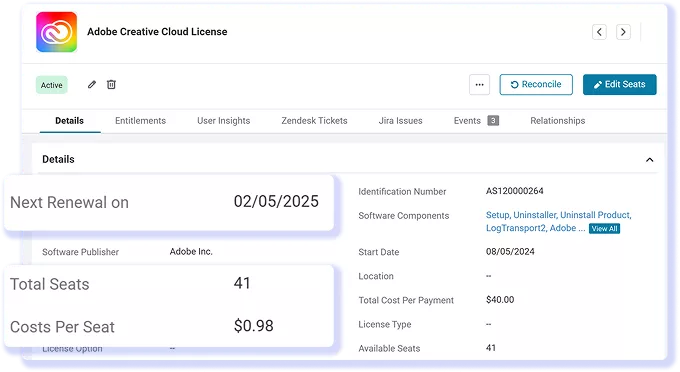Viewport: 680px width, 372px height.
Task: Open the Events tab
Action: [476, 121]
